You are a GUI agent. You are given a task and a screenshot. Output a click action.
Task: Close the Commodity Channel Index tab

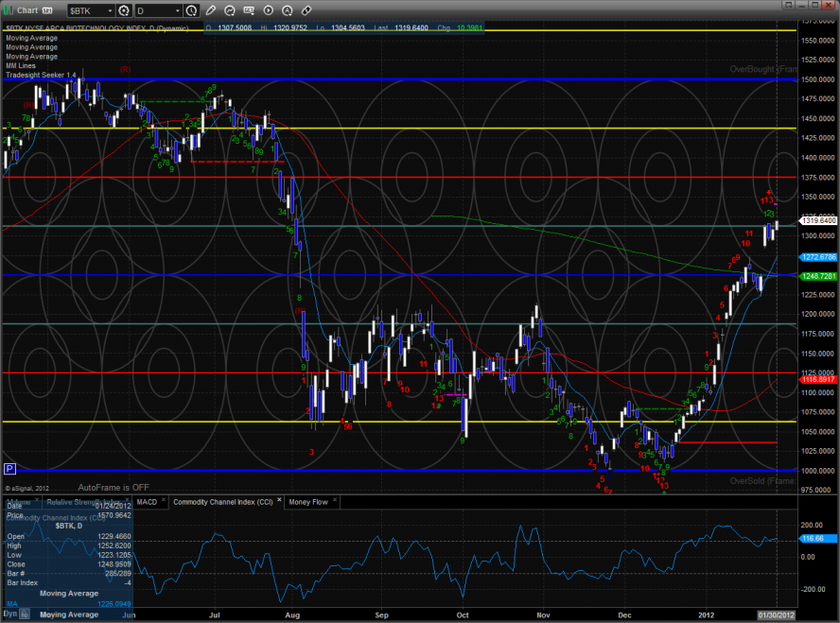coord(279,500)
